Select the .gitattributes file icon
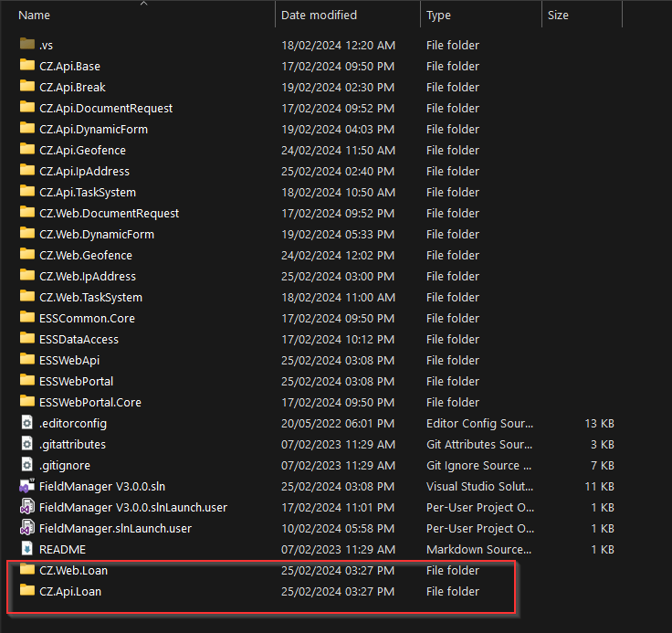672x633 pixels. 27,443
